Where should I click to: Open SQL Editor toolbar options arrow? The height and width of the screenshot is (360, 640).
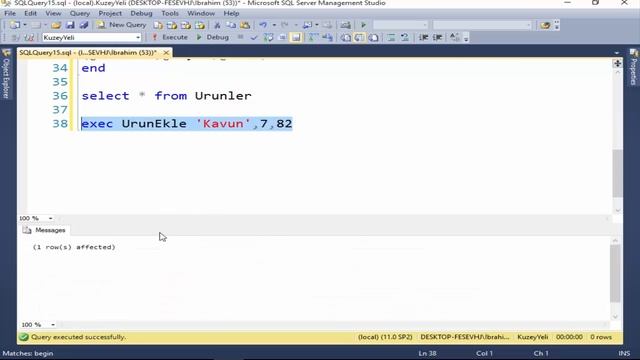click(x=466, y=38)
